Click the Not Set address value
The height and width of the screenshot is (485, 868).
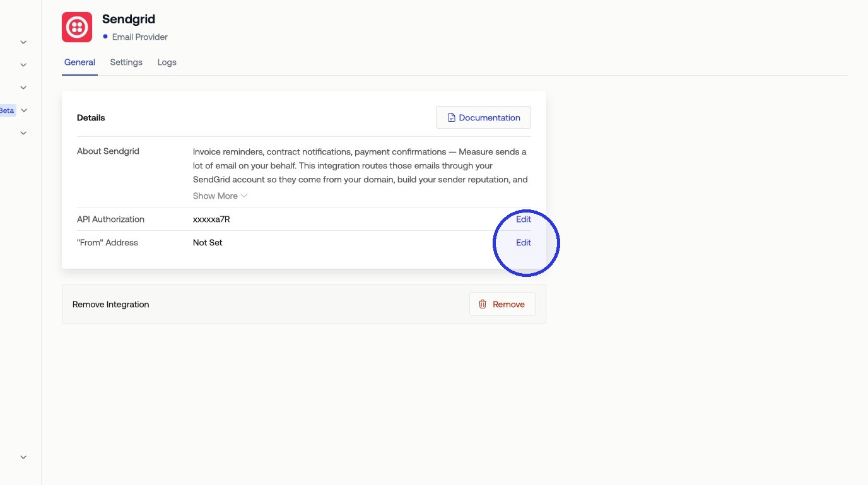point(208,242)
